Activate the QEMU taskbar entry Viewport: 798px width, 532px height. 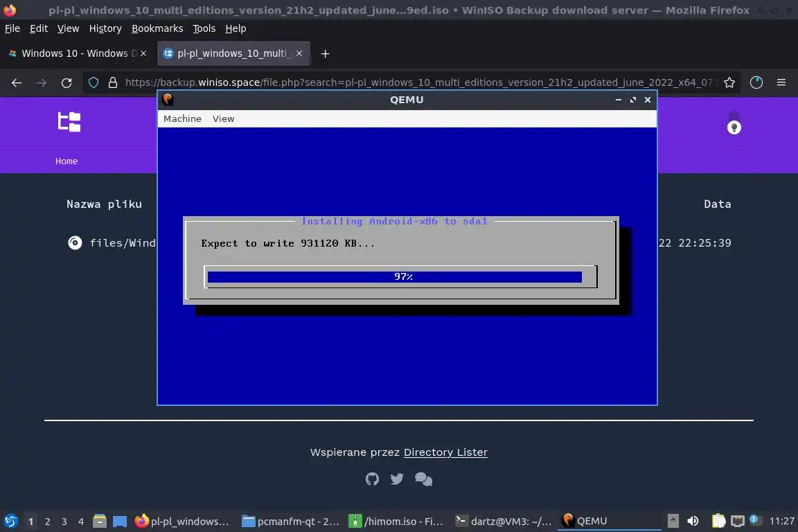(610, 522)
